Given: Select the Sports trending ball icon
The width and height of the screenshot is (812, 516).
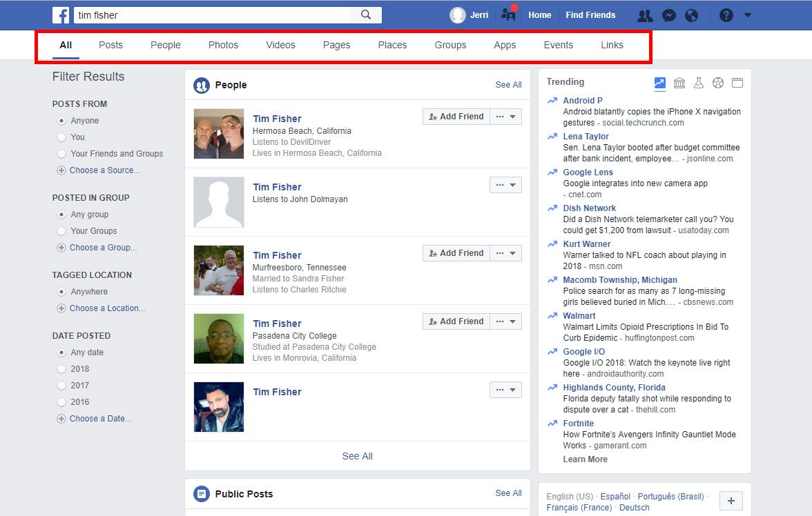Looking at the screenshot, I should pyautogui.click(x=718, y=83).
